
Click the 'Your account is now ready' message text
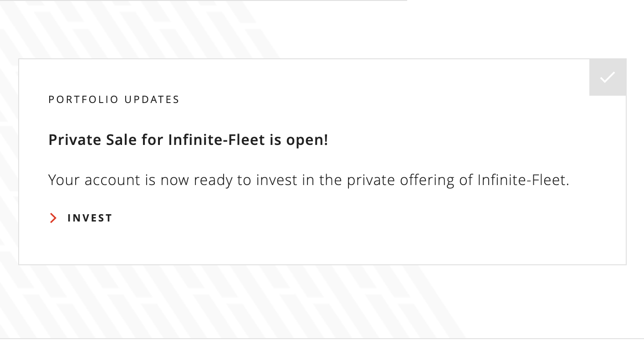click(308, 180)
